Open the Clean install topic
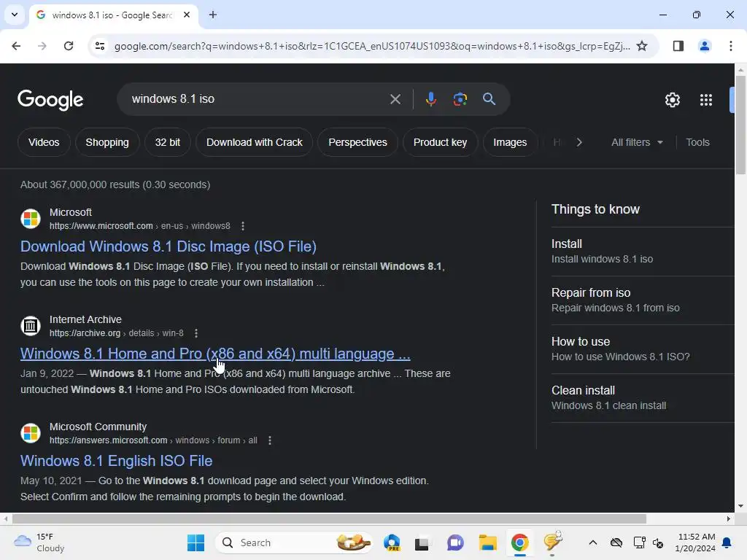747x560 pixels. click(642, 397)
